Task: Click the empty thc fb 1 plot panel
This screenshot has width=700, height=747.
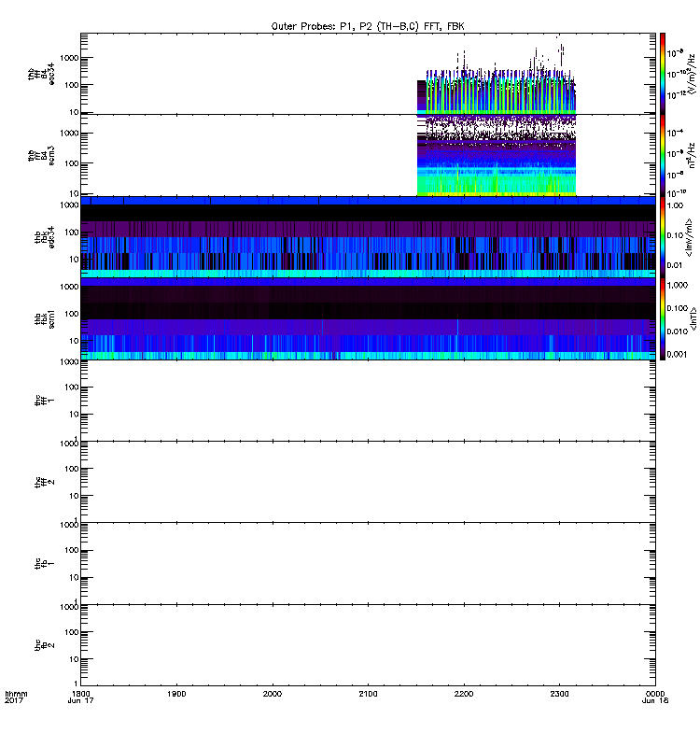Action: click(x=368, y=563)
